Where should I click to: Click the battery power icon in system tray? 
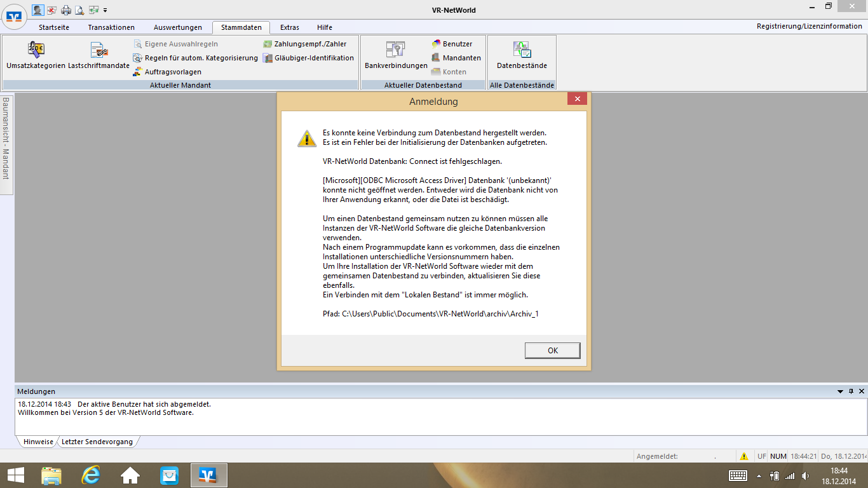pos(775,475)
